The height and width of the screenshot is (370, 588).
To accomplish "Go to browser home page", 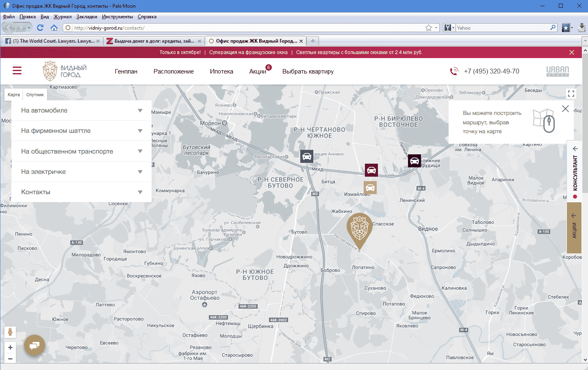I will pos(54,28).
